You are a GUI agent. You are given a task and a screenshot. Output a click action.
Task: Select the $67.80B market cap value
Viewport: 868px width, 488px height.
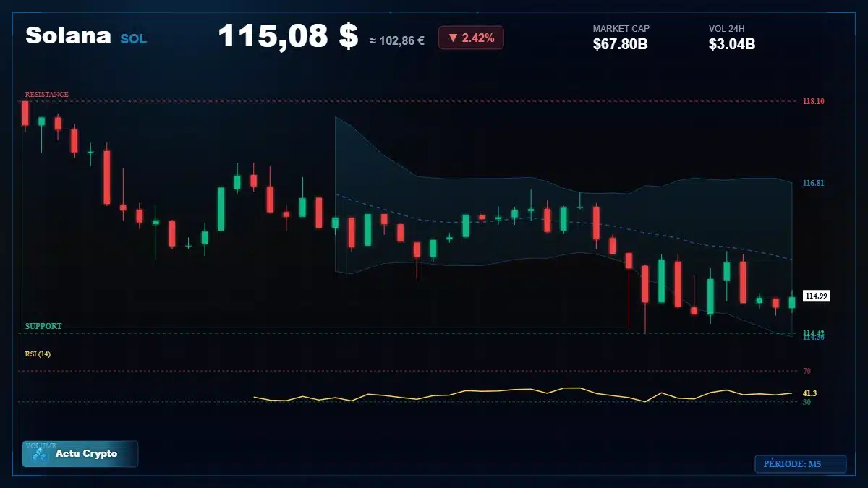point(620,44)
